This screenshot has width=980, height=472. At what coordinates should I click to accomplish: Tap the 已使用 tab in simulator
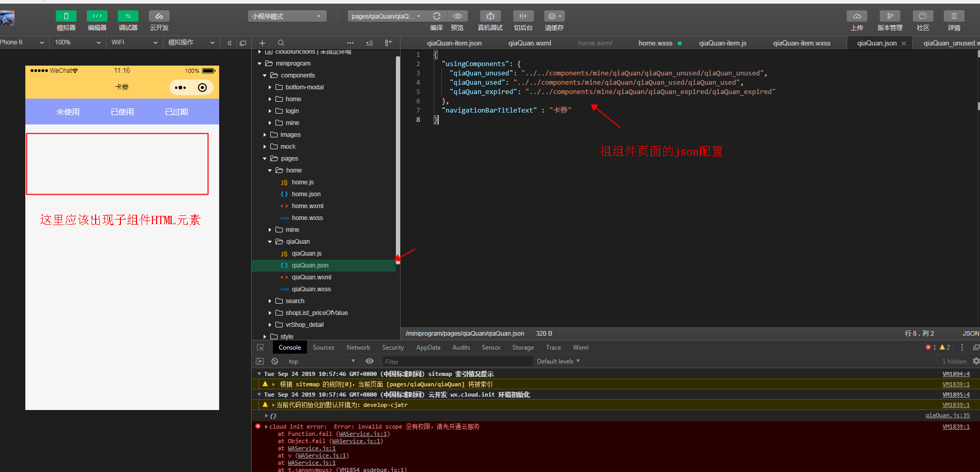[122, 112]
